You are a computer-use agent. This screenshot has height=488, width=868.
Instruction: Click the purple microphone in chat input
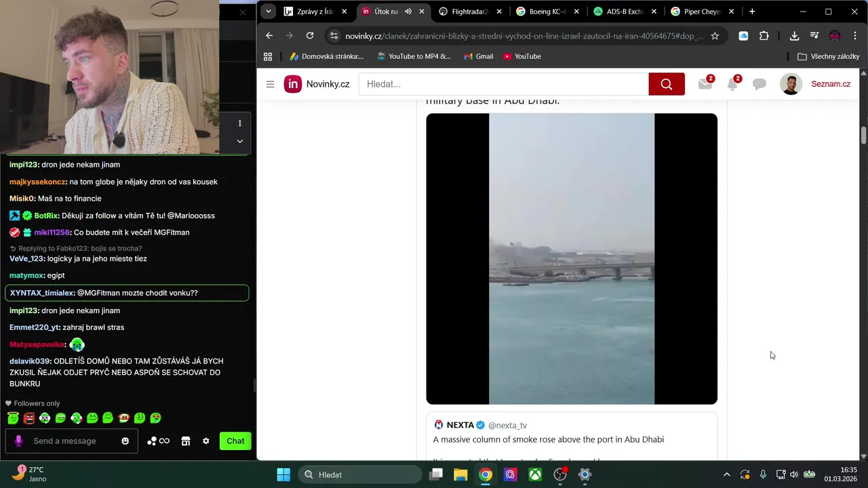[18, 441]
